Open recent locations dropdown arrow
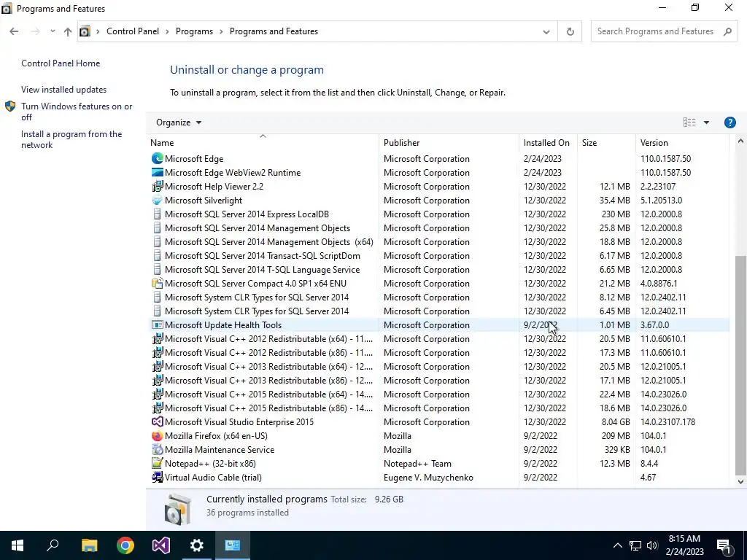This screenshot has height=560, width=747. click(x=53, y=31)
